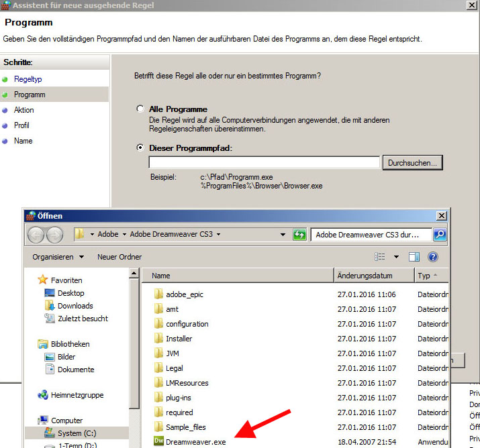Click the Neuer Ordner button

[x=119, y=257]
